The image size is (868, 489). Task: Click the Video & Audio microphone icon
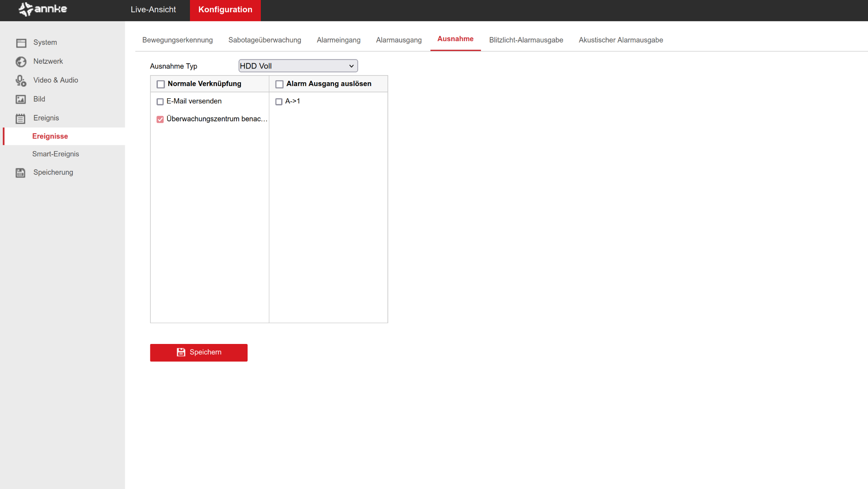[21, 81]
